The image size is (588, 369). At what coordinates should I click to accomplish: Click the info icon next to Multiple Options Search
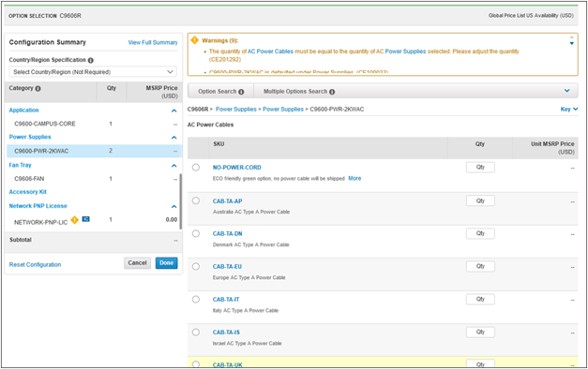[x=332, y=92]
